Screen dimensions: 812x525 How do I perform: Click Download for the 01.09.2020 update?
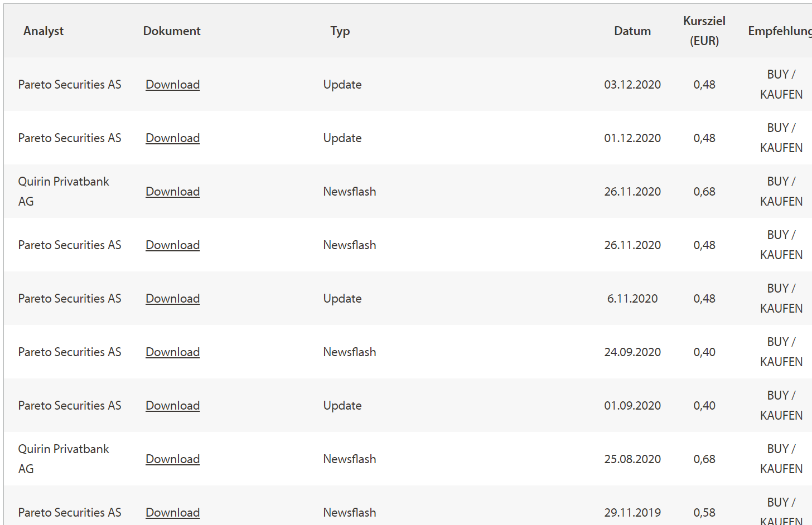pyautogui.click(x=172, y=406)
